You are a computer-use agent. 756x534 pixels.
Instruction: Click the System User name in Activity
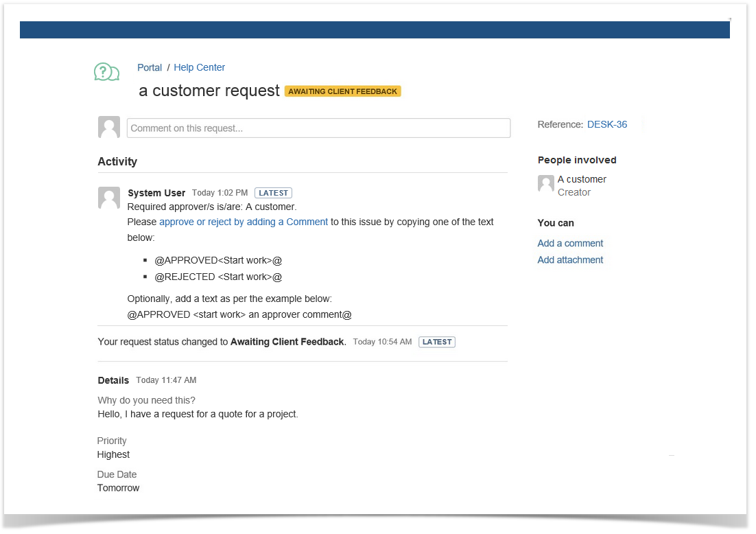tap(156, 193)
